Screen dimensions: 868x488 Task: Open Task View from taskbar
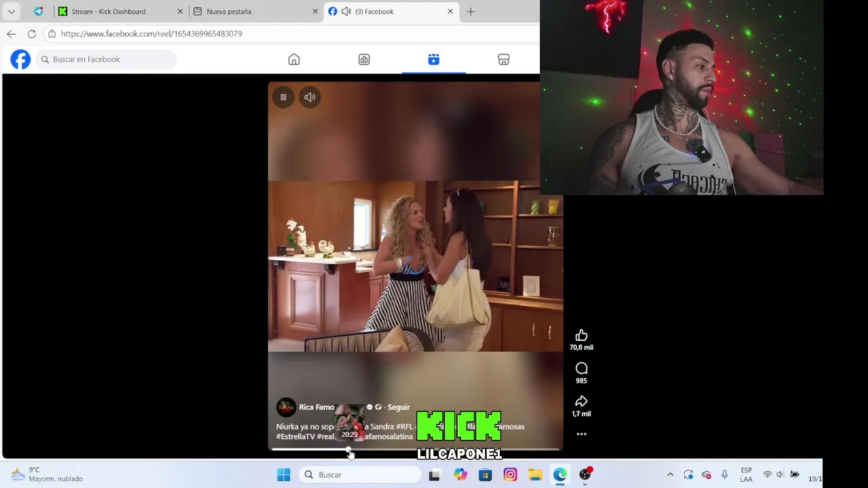(434, 475)
